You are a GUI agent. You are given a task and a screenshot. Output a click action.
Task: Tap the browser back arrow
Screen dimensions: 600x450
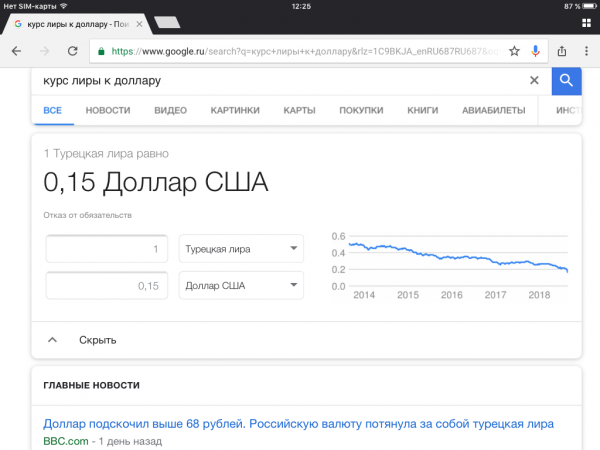(x=16, y=50)
